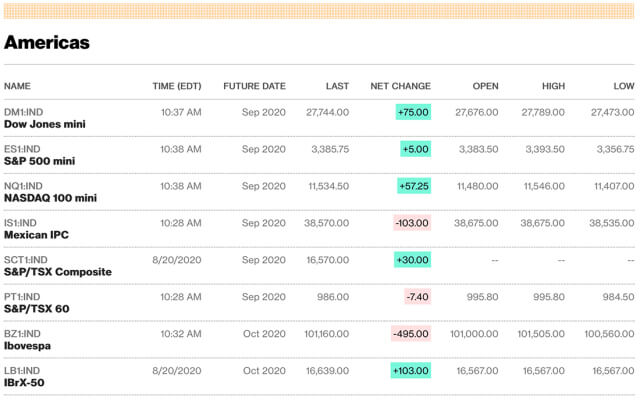
Task: Open the S&P/TSX Composite link
Action: click(58, 272)
